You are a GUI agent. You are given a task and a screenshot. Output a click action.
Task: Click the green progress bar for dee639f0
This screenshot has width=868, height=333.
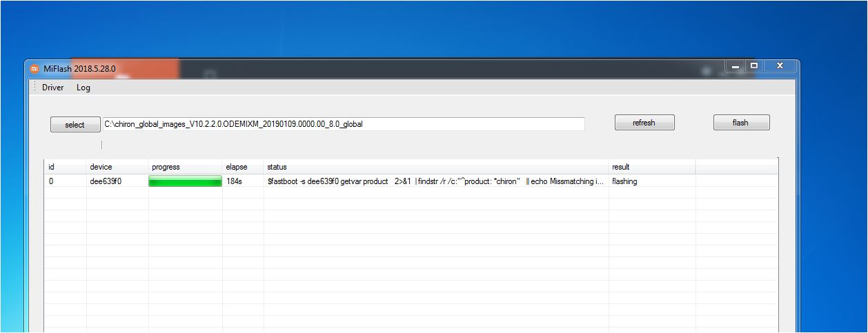pos(185,181)
